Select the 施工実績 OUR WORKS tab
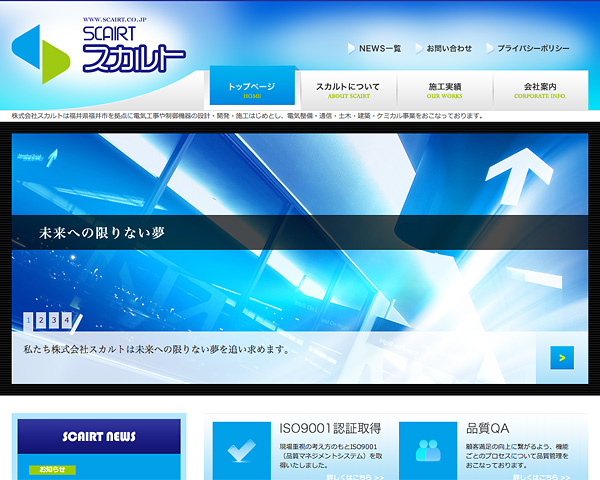 point(445,90)
